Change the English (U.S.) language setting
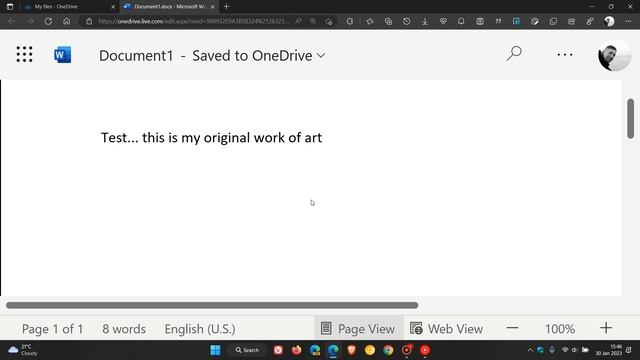 [x=200, y=329]
